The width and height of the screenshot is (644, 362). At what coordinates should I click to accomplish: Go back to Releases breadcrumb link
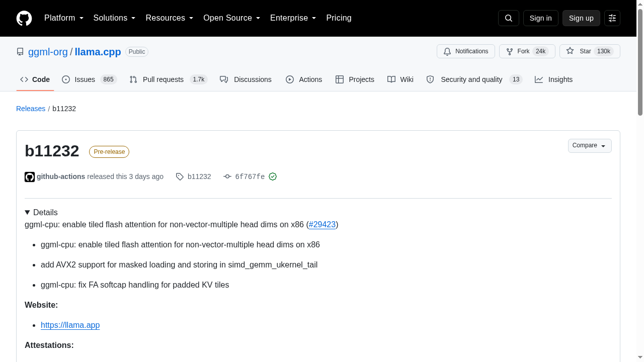point(31,109)
